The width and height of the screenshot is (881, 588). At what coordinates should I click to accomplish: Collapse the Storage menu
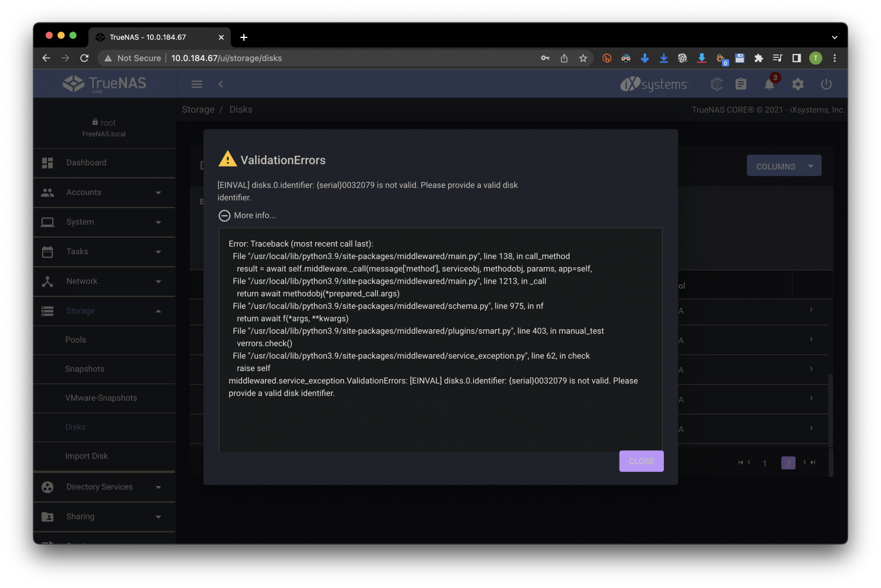point(104,311)
